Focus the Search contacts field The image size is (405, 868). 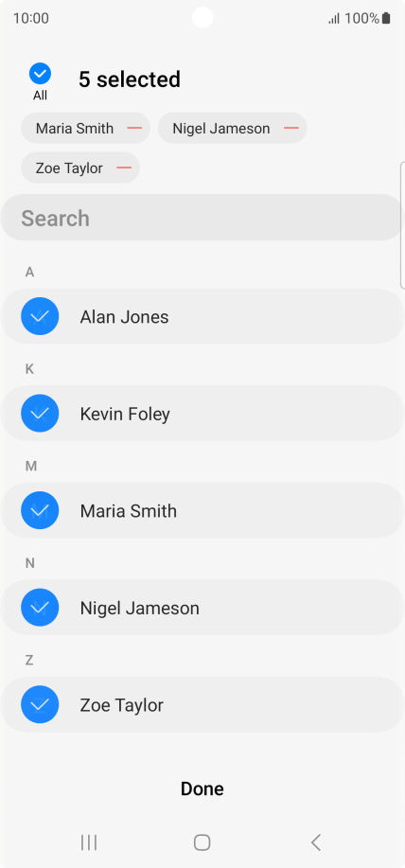point(202,218)
